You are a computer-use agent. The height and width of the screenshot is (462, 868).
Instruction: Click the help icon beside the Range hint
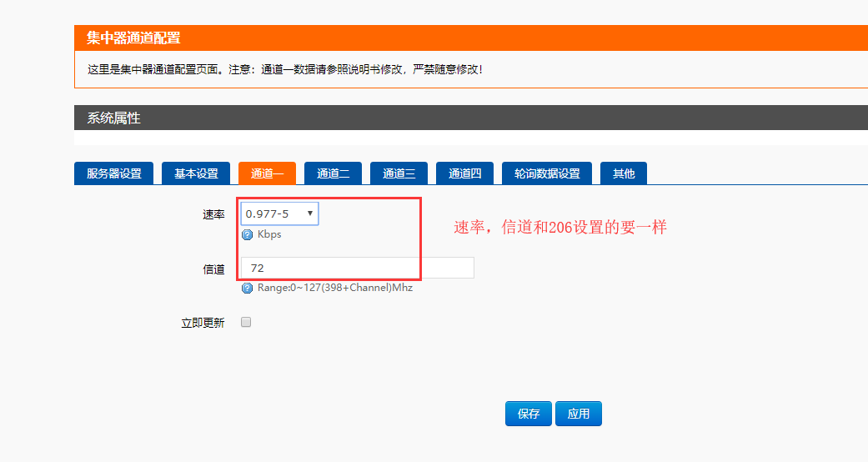click(247, 288)
